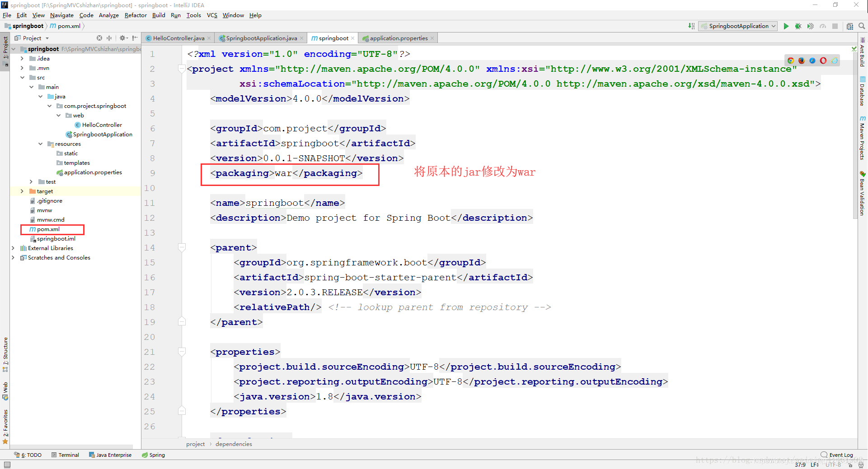This screenshot has width=868, height=469.
Task: Click the Stop process square icon
Action: pos(835,26)
